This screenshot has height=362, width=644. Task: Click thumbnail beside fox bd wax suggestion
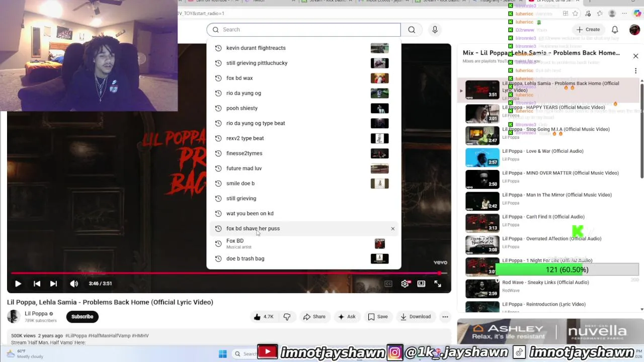379,78
